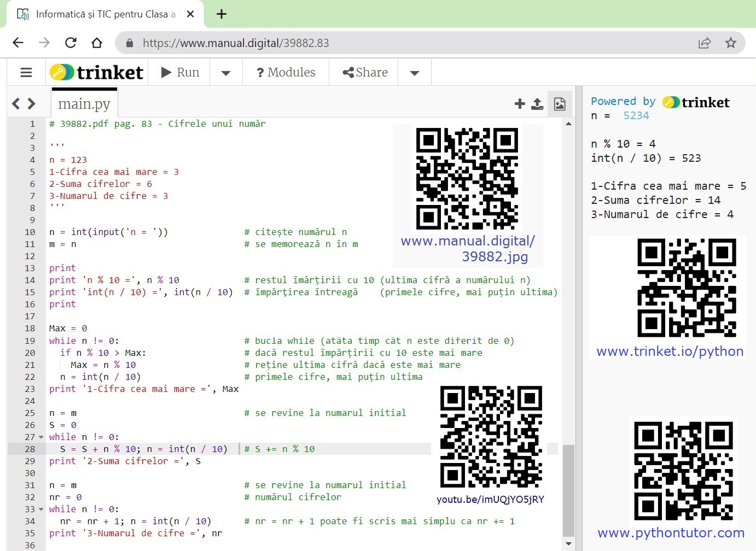
Task: Click the code line n = int(input('n = '))
Action: [108, 232]
